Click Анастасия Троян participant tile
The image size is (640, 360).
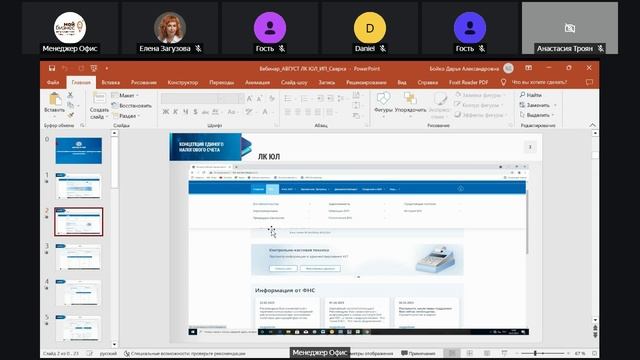(x=570, y=28)
